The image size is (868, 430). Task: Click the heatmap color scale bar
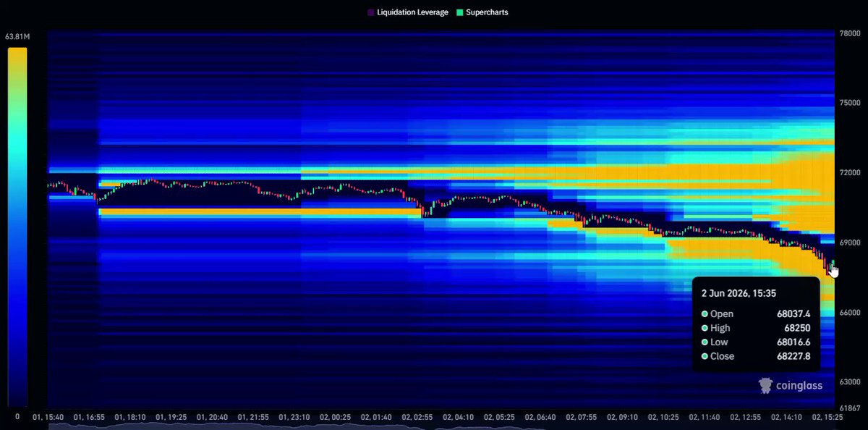[x=17, y=227]
